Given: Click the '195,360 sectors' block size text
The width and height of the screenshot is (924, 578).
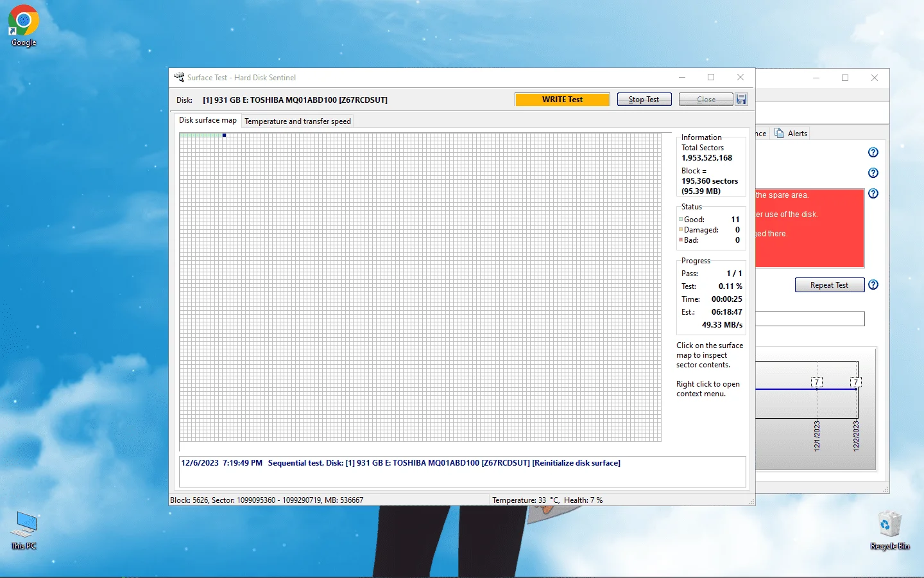Looking at the screenshot, I should 710,181.
